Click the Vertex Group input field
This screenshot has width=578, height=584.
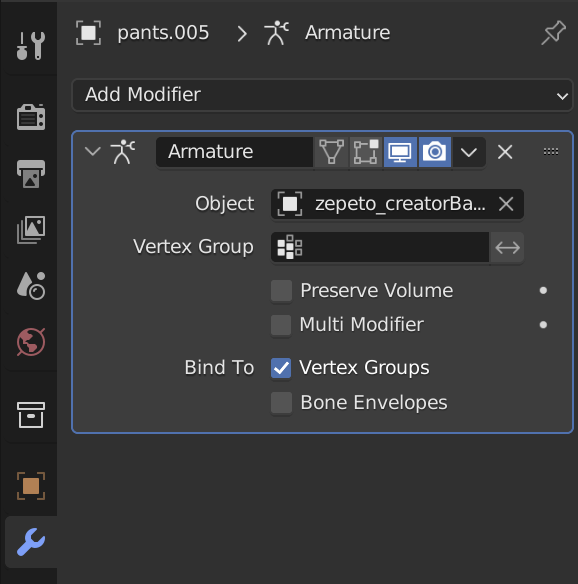pos(380,247)
